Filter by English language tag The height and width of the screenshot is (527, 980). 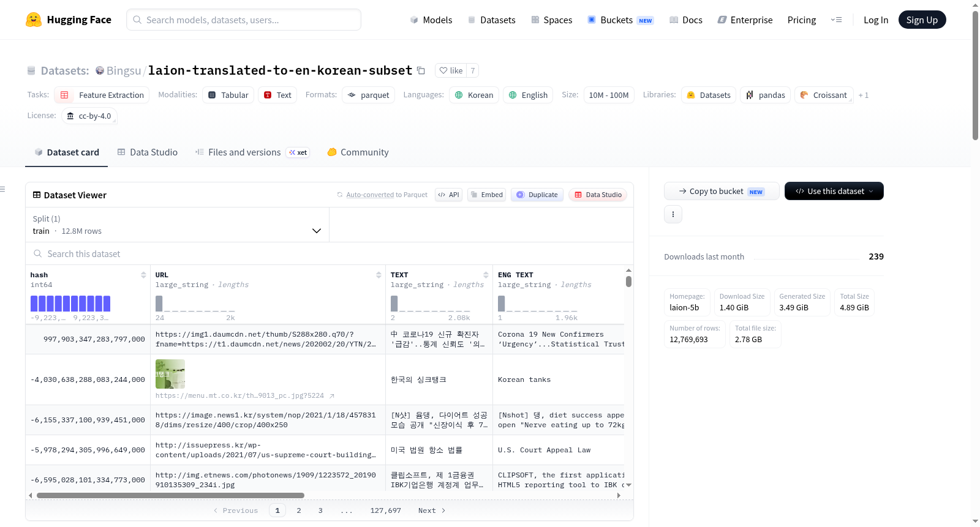[528, 95]
